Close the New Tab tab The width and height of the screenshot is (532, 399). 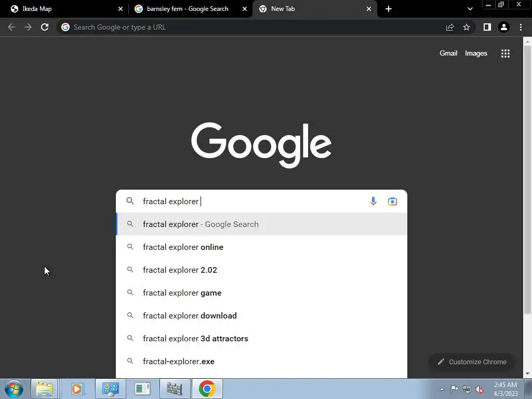pyautogui.click(x=369, y=9)
